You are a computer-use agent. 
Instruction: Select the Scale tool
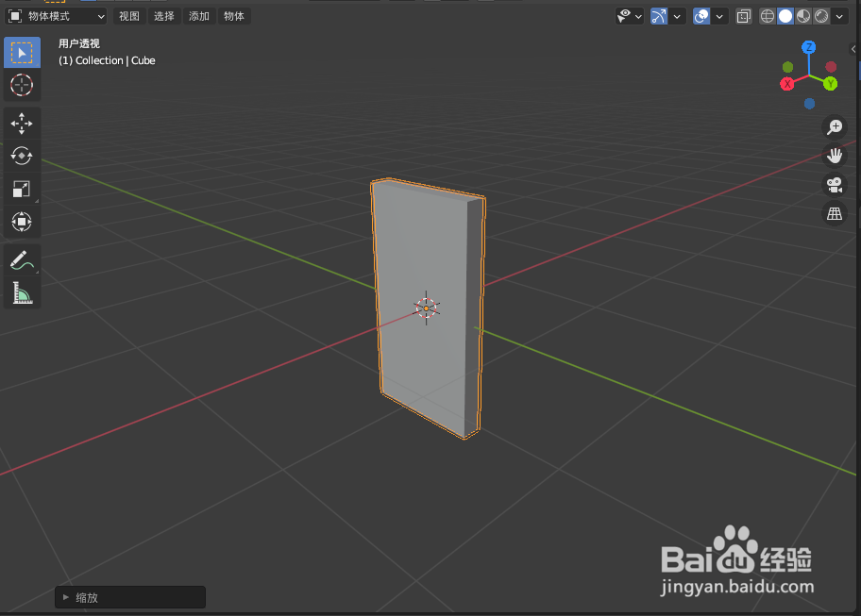point(22,189)
